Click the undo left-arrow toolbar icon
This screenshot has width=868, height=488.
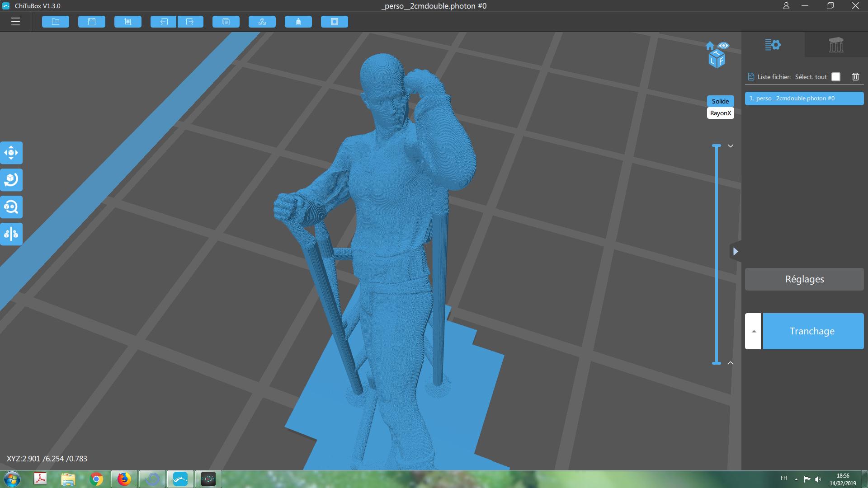164,22
